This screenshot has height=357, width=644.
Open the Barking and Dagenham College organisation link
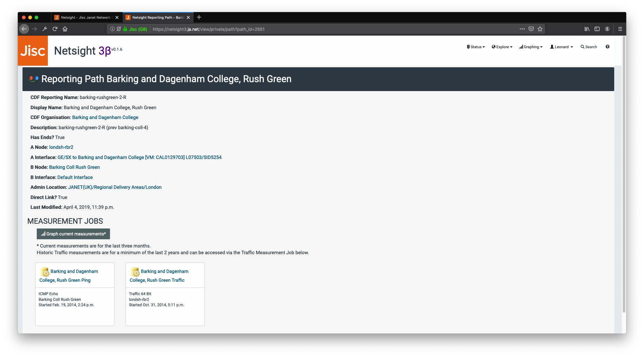tap(105, 117)
